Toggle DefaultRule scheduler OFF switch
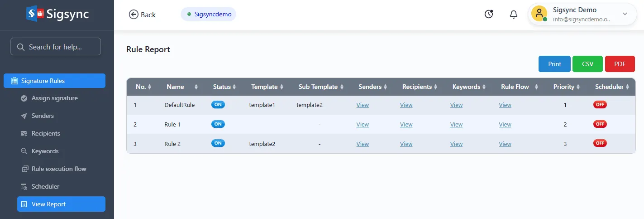644x219 pixels. [x=600, y=104]
